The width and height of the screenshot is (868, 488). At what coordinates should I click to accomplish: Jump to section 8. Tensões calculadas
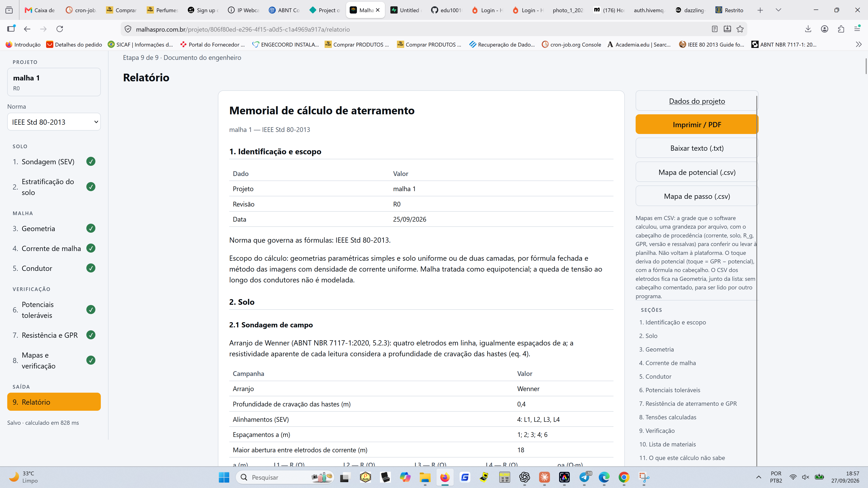click(668, 417)
